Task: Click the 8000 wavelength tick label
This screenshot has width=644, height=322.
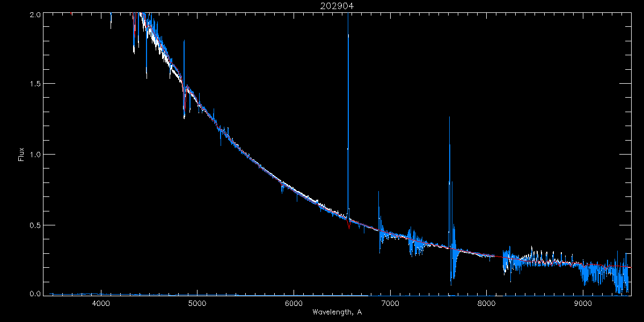Action: [x=486, y=303]
